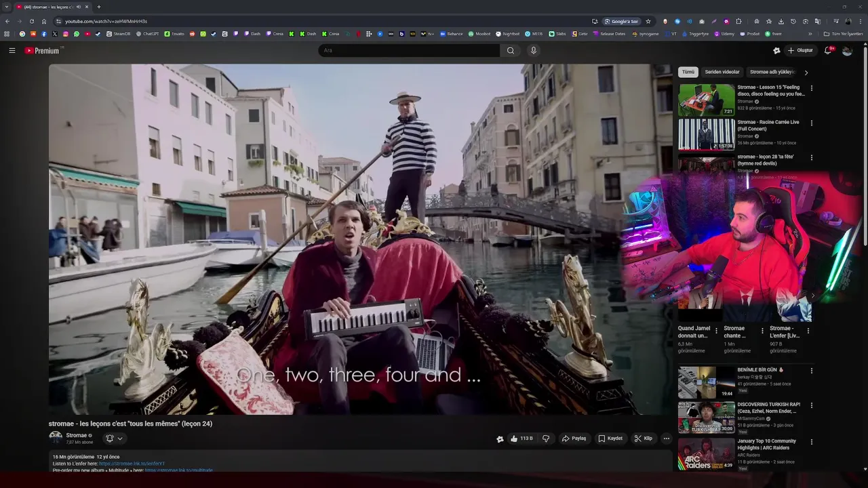868x488 pixels.
Task: Click the sparkle icon left of like
Action: click(500, 439)
